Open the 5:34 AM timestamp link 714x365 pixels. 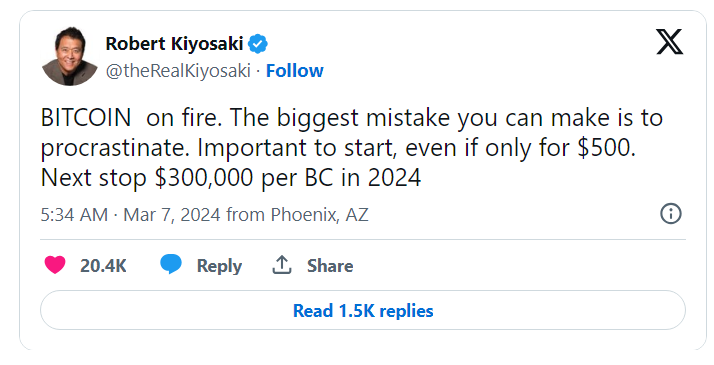(x=74, y=214)
